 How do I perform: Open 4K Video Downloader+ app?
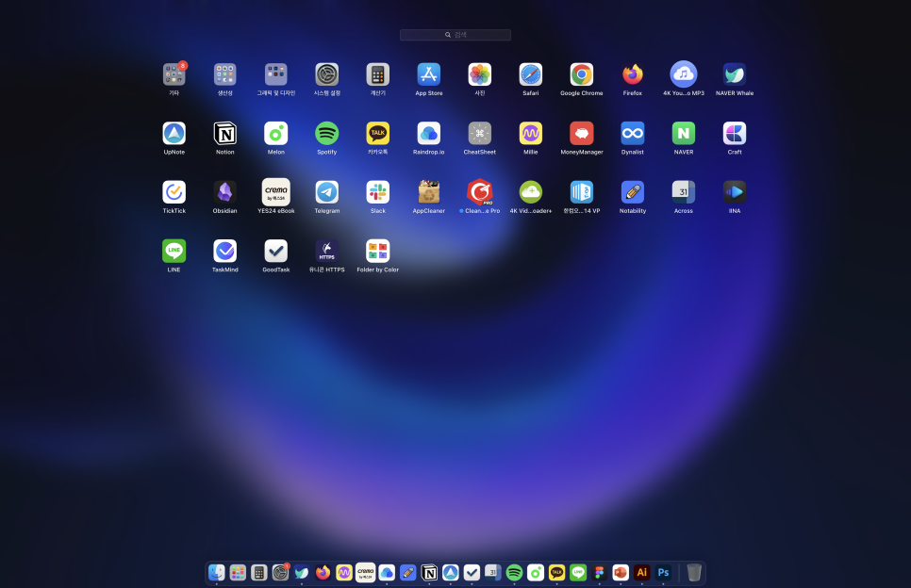coord(531,192)
